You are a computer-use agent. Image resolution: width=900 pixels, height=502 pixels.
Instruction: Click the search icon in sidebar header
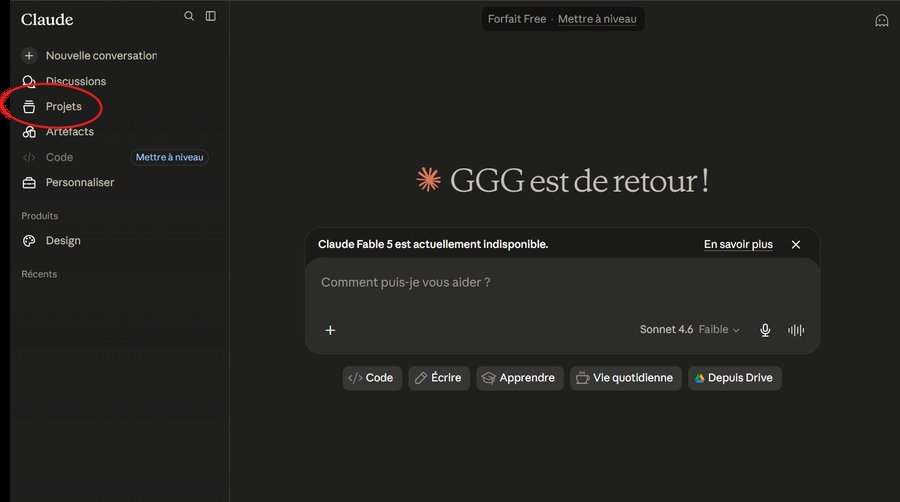[x=189, y=16]
